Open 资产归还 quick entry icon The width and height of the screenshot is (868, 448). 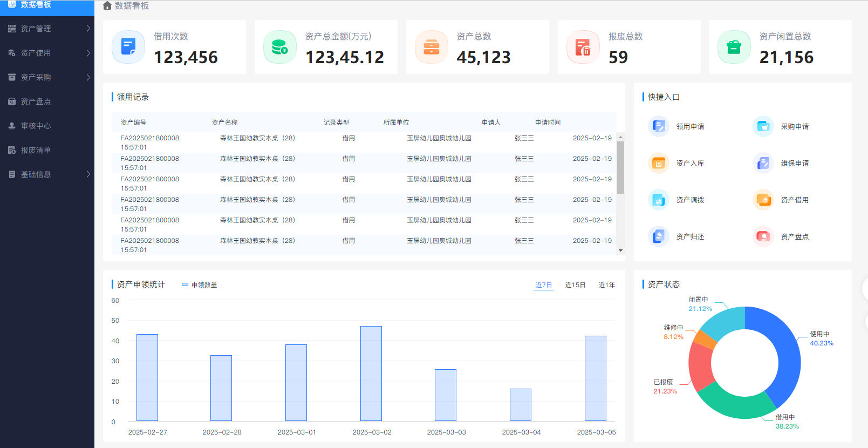(659, 236)
